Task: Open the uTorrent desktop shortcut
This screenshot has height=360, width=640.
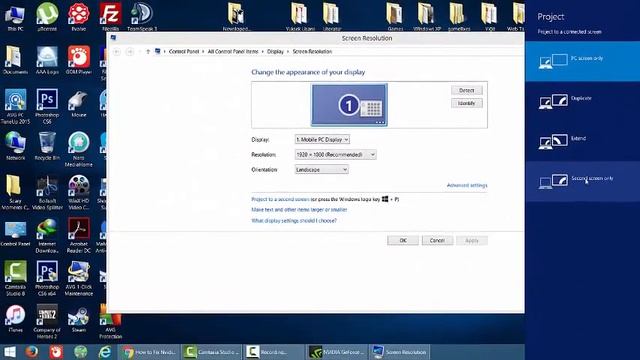Action: [47, 16]
